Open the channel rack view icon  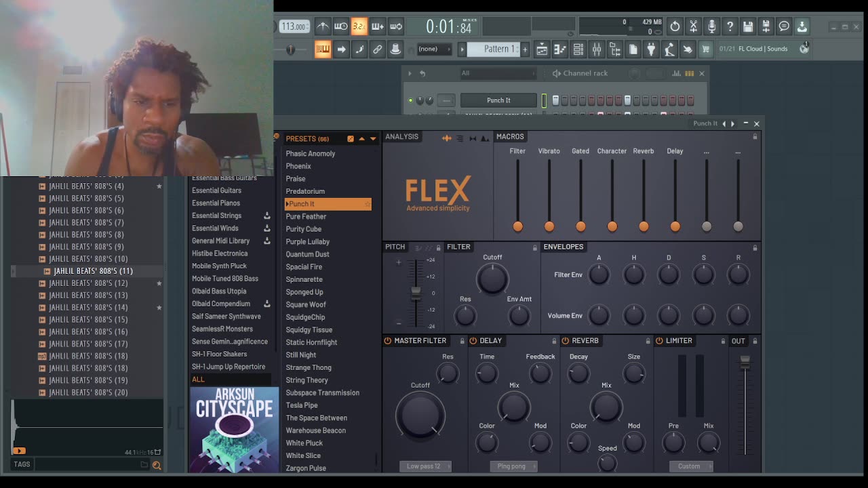pos(578,49)
